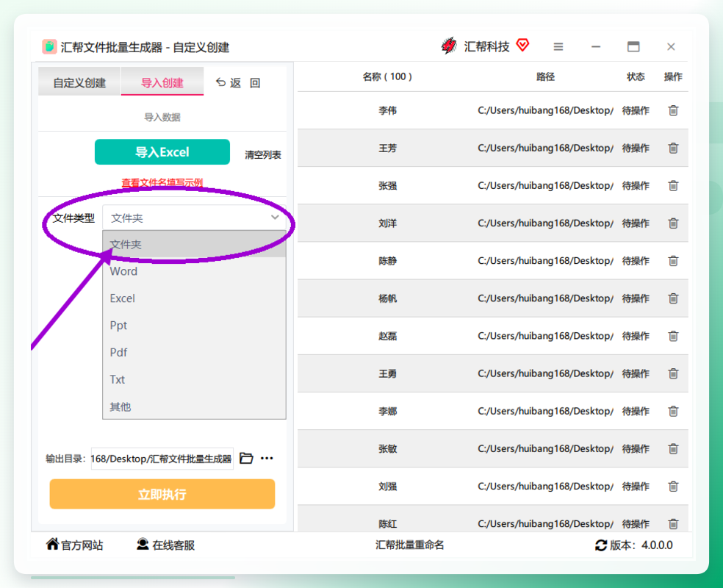Select 文件夹 option in dropdown list
Screen dimensions: 723x588
tap(194, 244)
